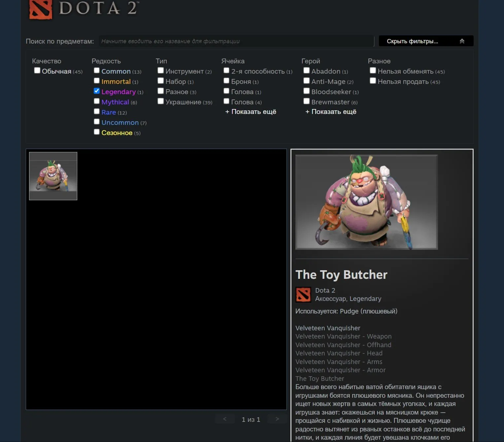Click the Скрыть фильтры button
Viewport: 504px width, 442px height.
426,41
